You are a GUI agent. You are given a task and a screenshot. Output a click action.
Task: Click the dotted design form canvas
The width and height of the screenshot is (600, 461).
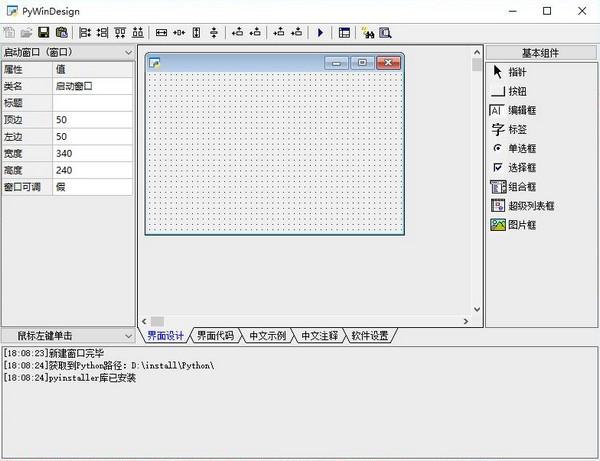274,152
